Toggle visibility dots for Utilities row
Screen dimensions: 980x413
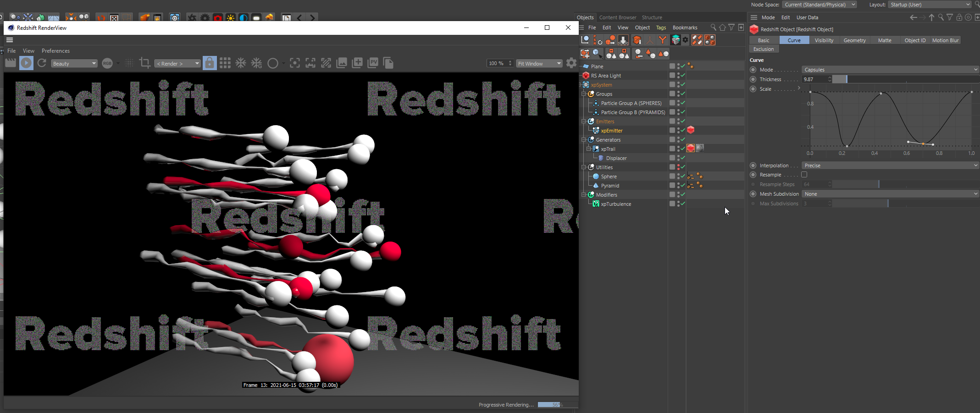[678, 167]
